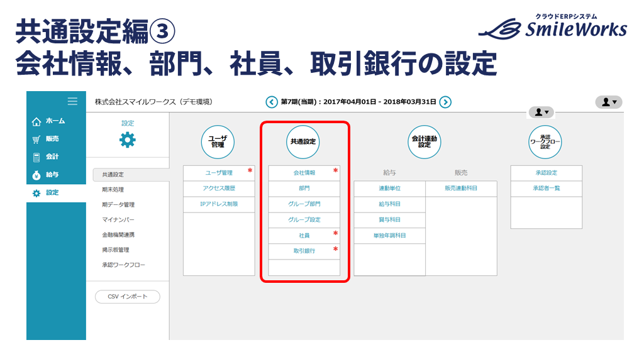The width and height of the screenshot is (644, 362).
Task: Select 期データ管理 in the settings submenu
Action: coord(118,204)
